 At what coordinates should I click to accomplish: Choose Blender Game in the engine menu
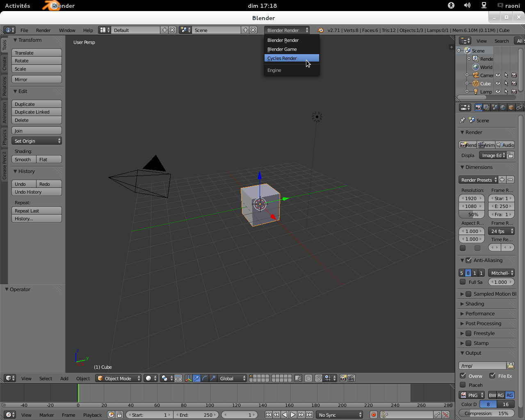click(x=292, y=49)
